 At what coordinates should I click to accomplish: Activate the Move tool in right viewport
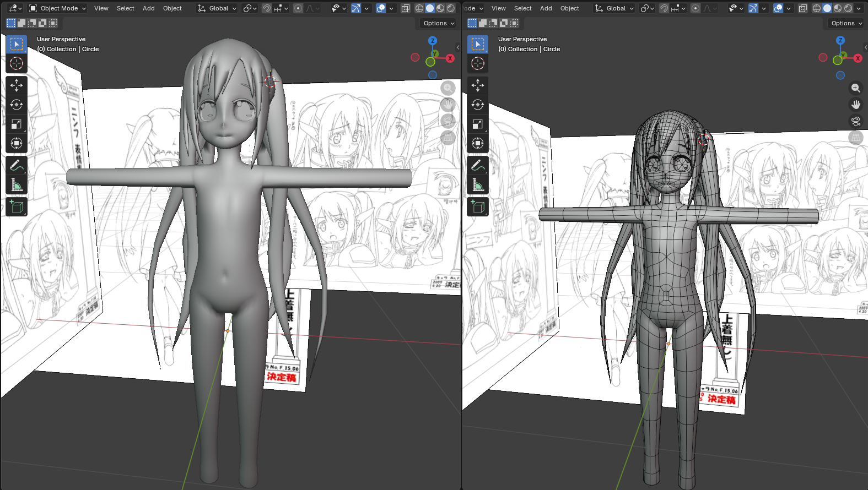478,85
